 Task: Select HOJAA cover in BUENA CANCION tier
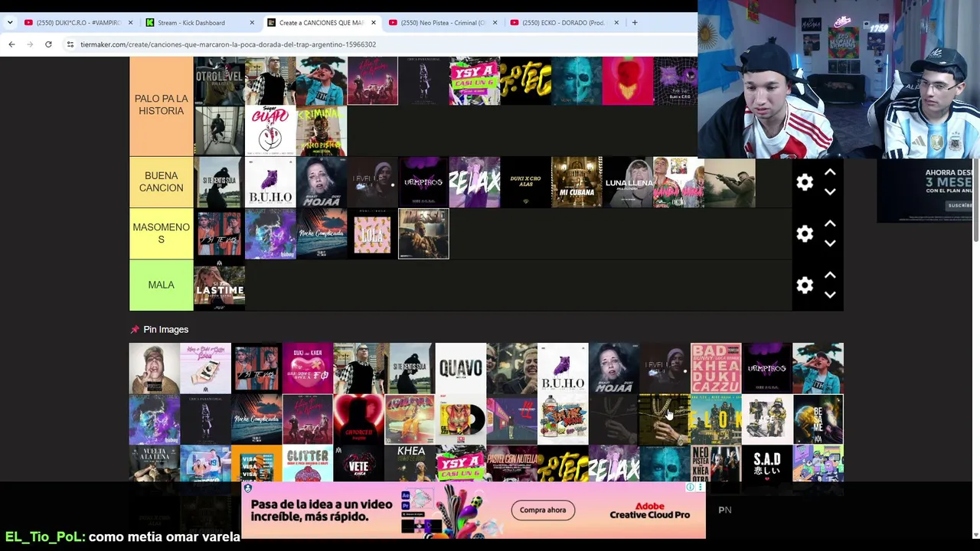[322, 182]
